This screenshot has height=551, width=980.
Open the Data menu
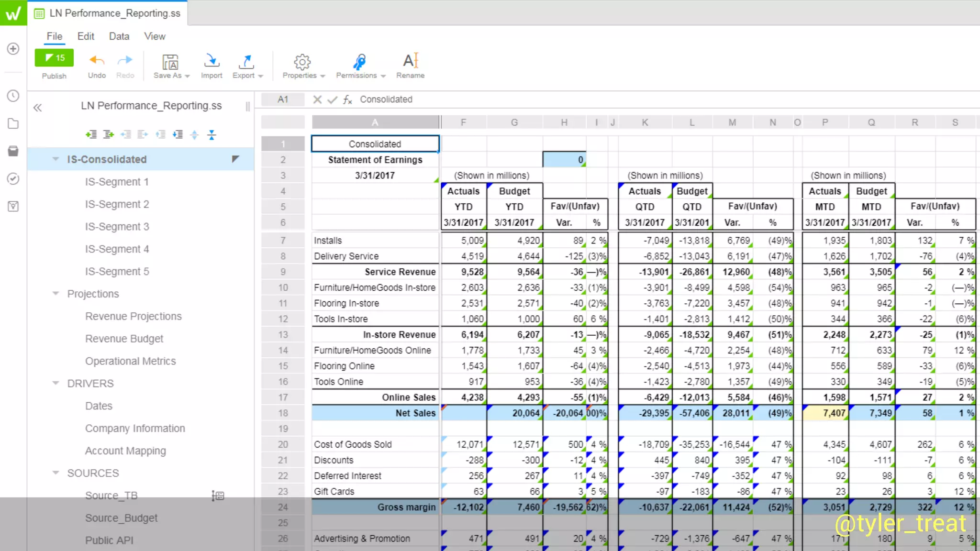click(x=119, y=36)
